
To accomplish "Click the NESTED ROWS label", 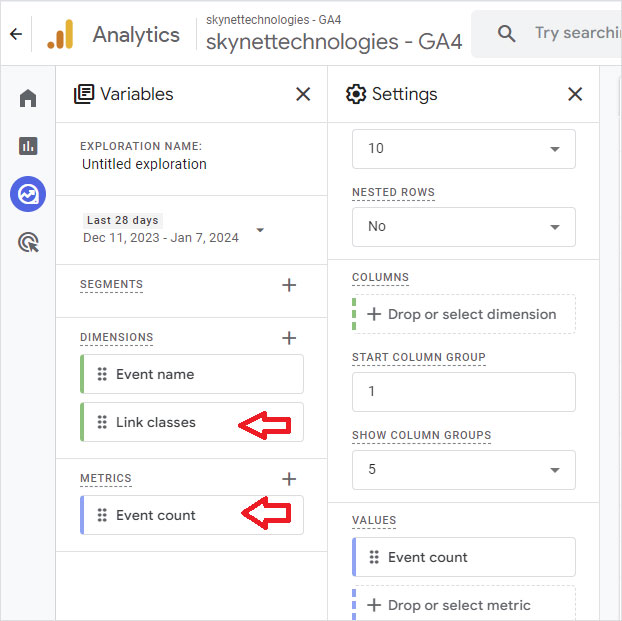I will [x=393, y=192].
